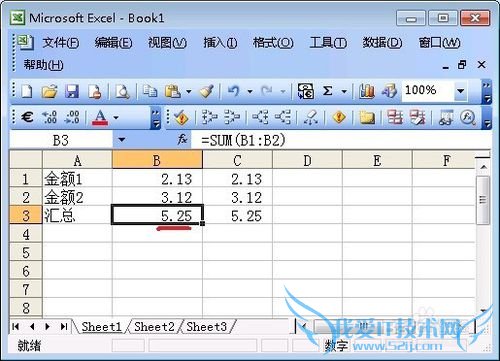Open the Euro Conversion tool
This screenshot has height=361, width=500.
(305, 91)
